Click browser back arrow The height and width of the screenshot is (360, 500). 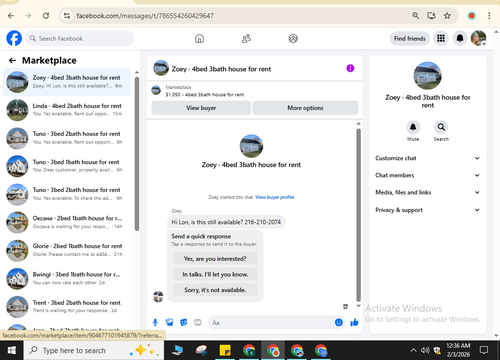coord(11,16)
